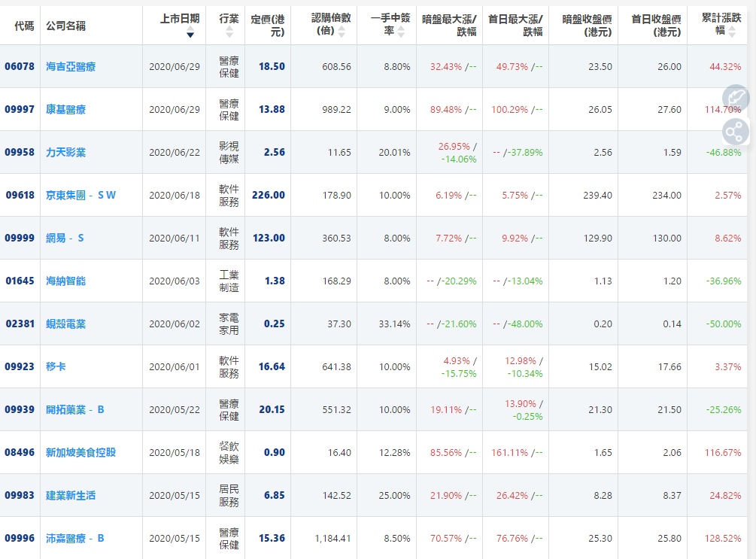Click the 公司名稱 column header
The height and width of the screenshot is (559, 756).
point(65,26)
